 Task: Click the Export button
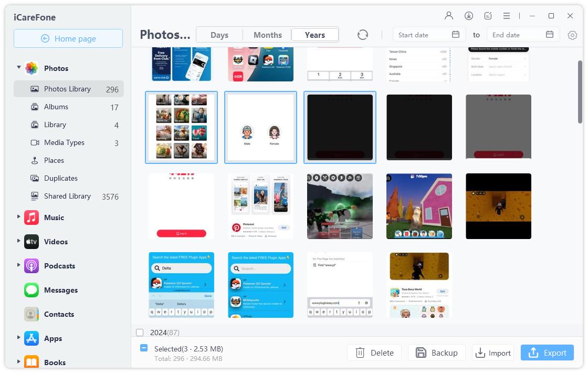coord(547,353)
